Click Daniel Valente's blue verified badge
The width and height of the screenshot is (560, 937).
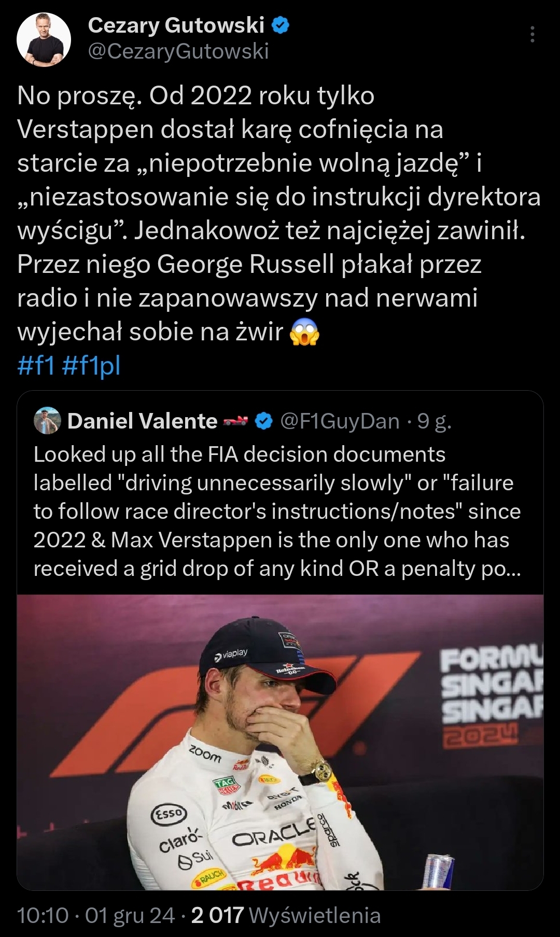264,421
